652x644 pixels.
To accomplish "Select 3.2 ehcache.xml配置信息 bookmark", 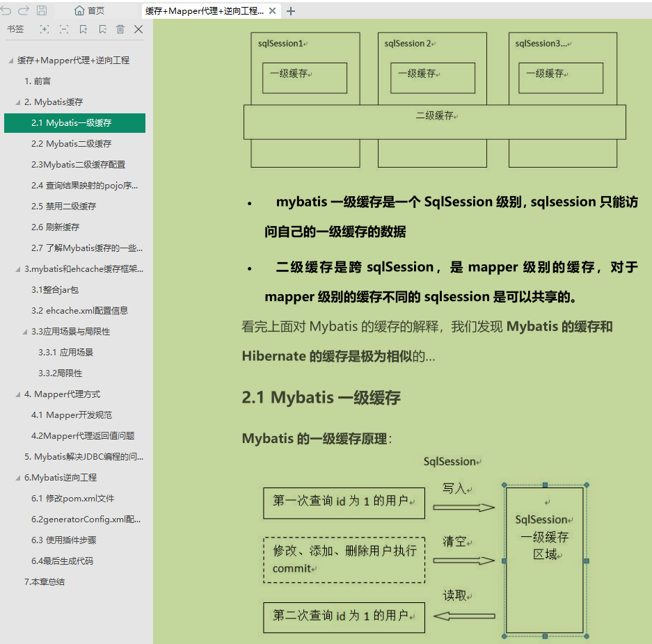I will coord(79,310).
